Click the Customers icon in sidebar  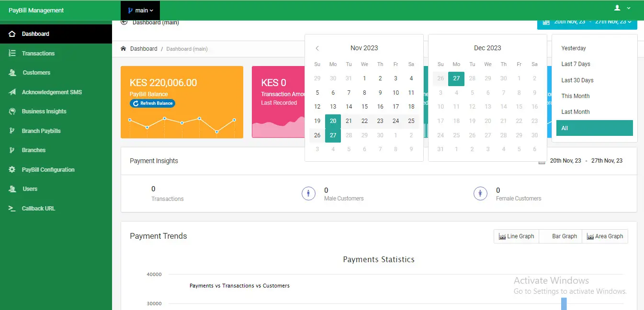click(x=12, y=73)
